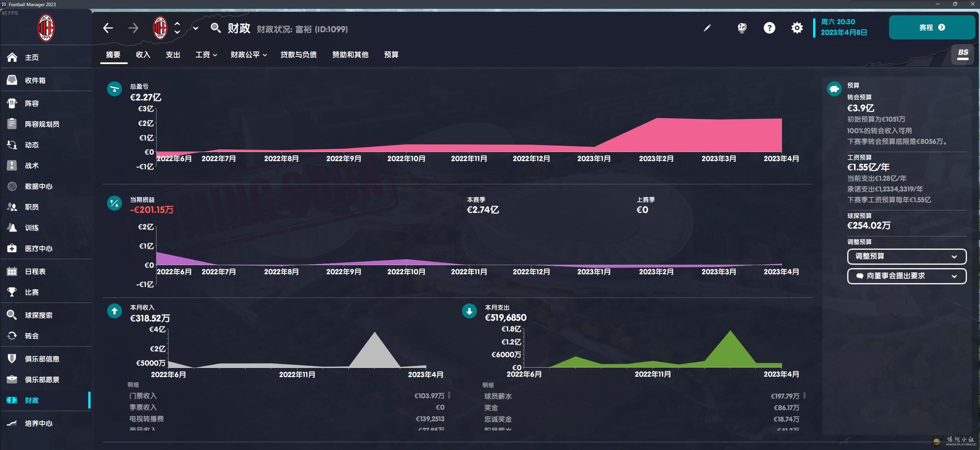The width and height of the screenshot is (980, 450).
Task: Switch to the 收入 tab
Action: (143, 55)
